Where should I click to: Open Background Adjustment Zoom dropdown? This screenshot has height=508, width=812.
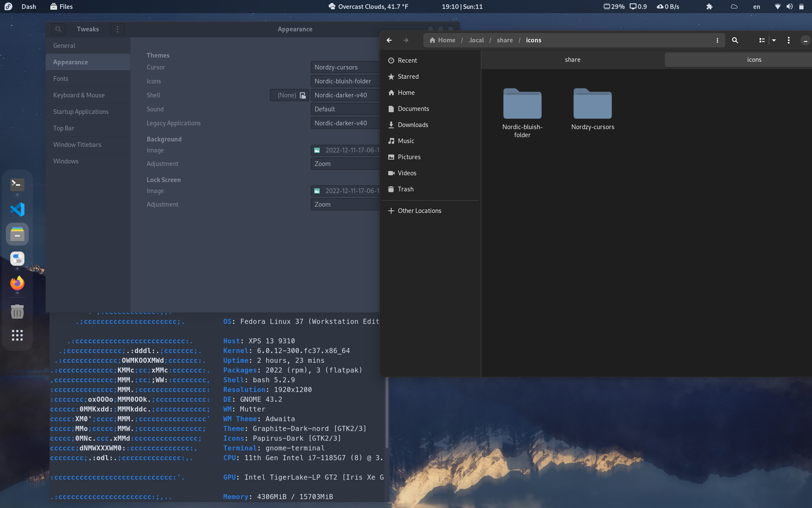(345, 164)
